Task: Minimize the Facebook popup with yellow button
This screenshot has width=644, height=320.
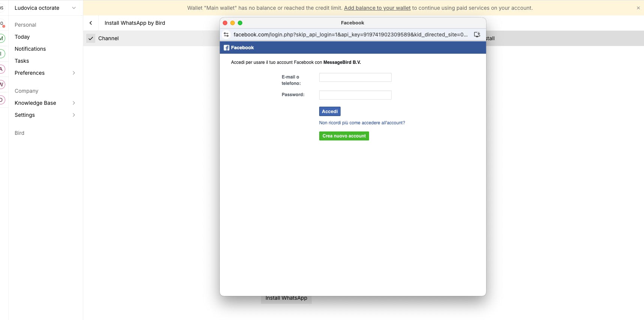Action: pos(233,23)
